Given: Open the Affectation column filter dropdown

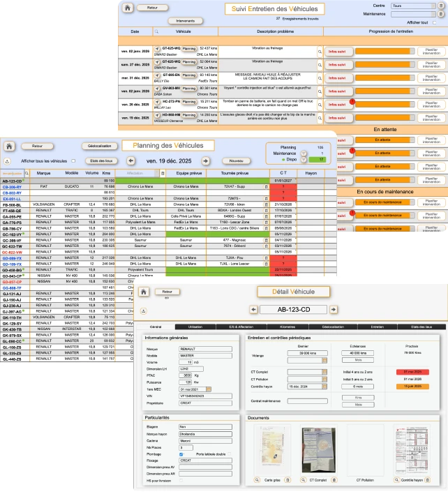Looking at the screenshot, I should [x=163, y=172].
